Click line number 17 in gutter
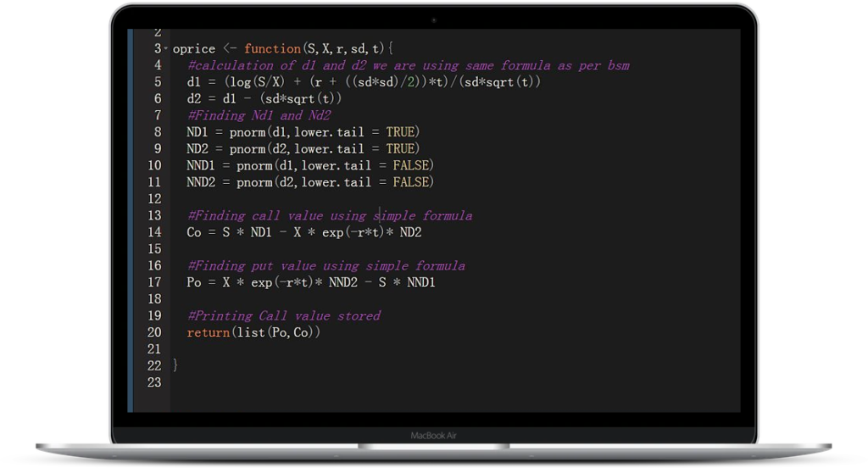 pos(154,282)
